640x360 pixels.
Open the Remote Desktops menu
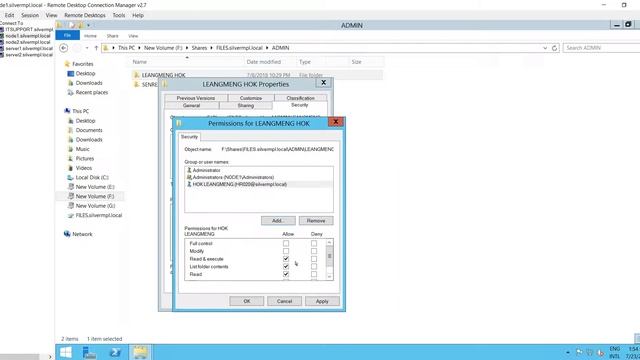(85, 15)
